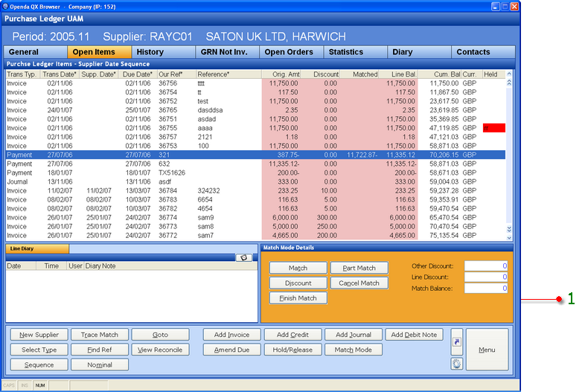This screenshot has width=585, height=392.
Task: Switch to the Open Orders tab
Action: pyautogui.click(x=291, y=52)
